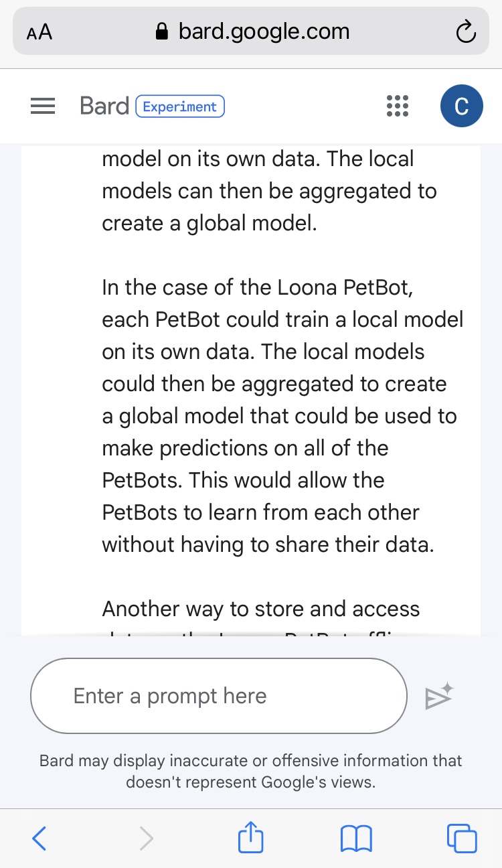The width and height of the screenshot is (502, 868).
Task: Click Safari's forward arrow
Action: pos(146,838)
